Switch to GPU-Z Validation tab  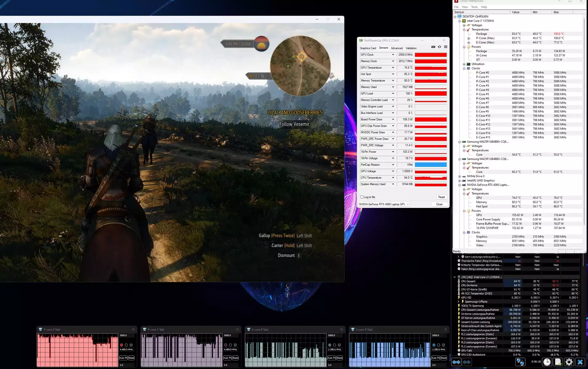411,48
